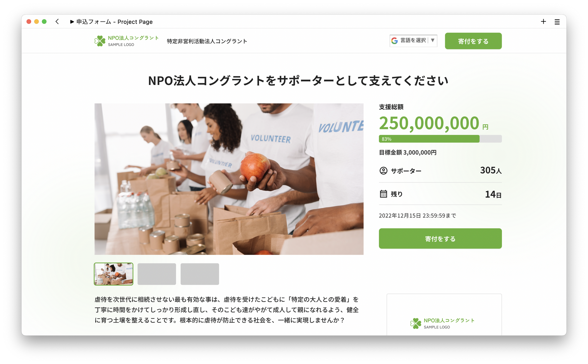Viewport: 588px width, 364px height.
Task: Click the supporter person icon
Action: (x=383, y=171)
